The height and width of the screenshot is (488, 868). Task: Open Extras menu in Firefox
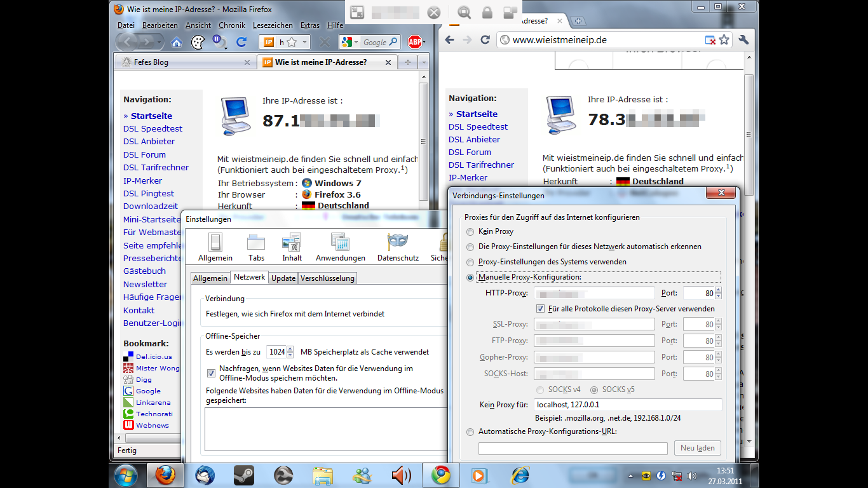310,25
